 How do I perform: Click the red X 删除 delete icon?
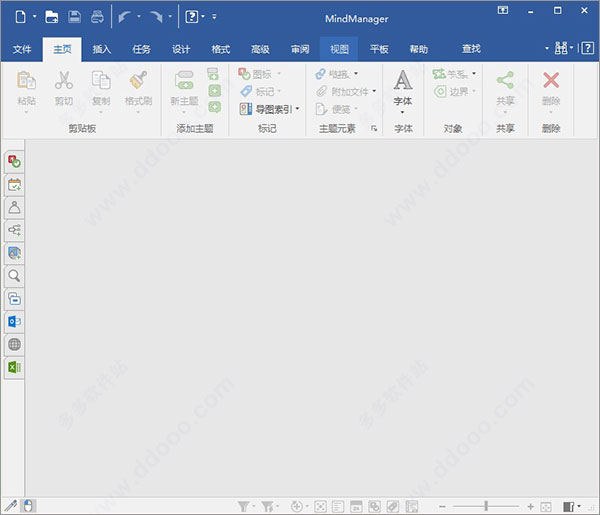coord(551,80)
